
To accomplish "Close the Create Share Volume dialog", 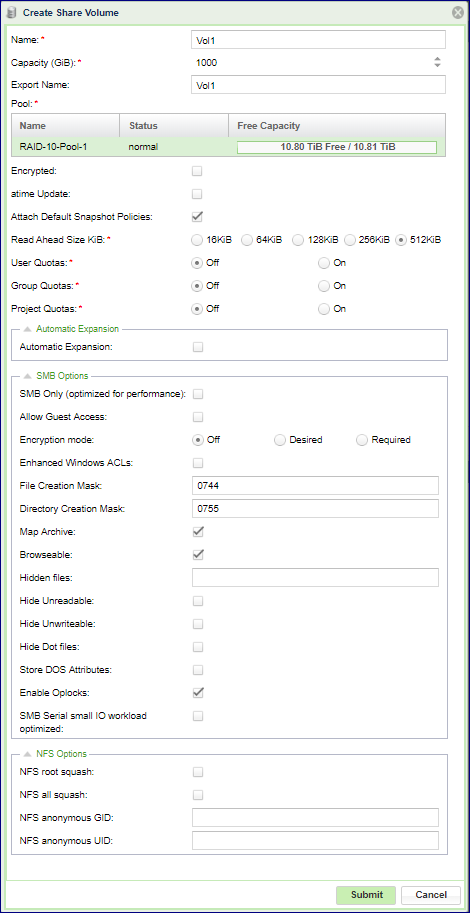I will click(458, 12).
